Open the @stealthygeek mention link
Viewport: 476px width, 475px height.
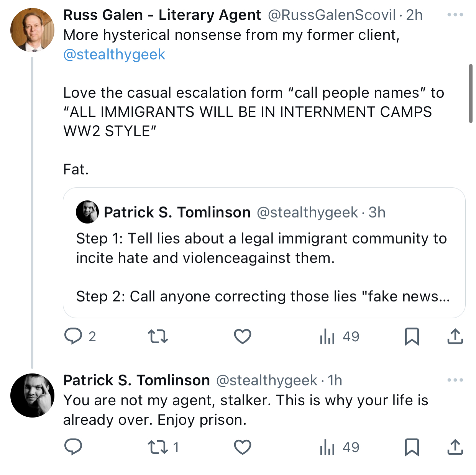point(114,54)
